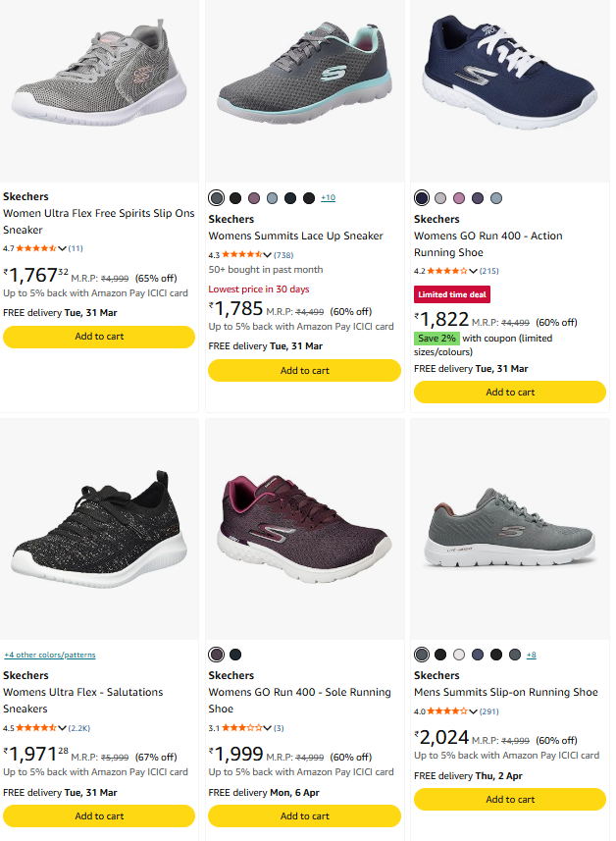Viewport: 616px width, 841px height.
Task: Show +8 more colors for Mens Summits
Action: point(531,655)
